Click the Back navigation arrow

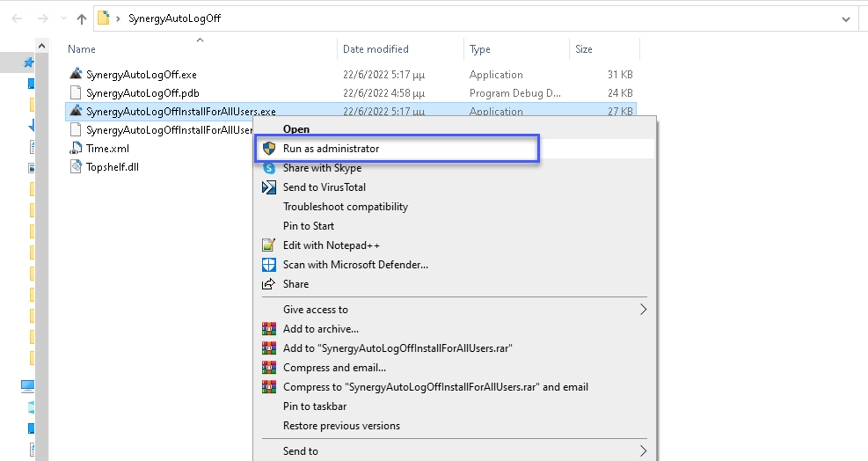coord(18,18)
